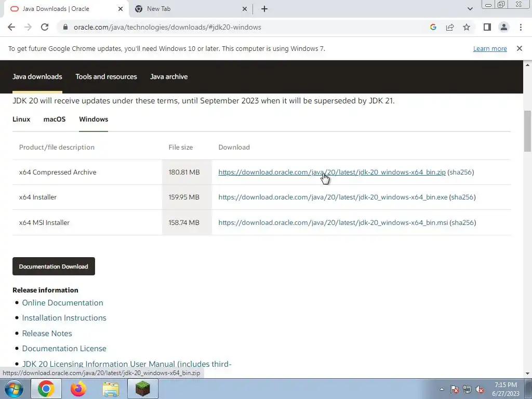This screenshot has height=399, width=532.
Task: Open Documentation License link
Action: click(x=64, y=349)
